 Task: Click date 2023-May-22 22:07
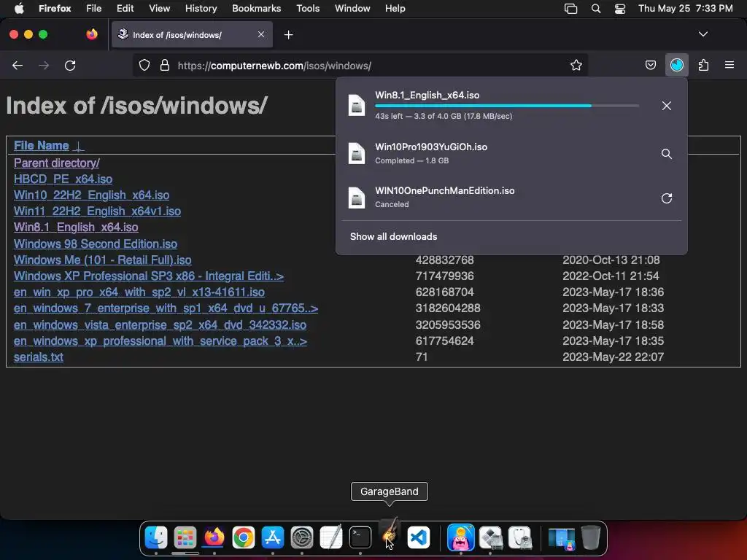(x=613, y=357)
